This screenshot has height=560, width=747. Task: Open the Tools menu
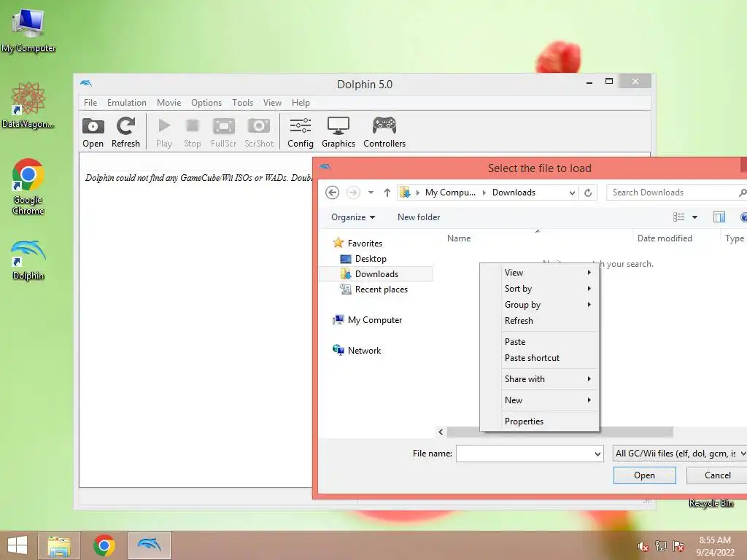242,102
